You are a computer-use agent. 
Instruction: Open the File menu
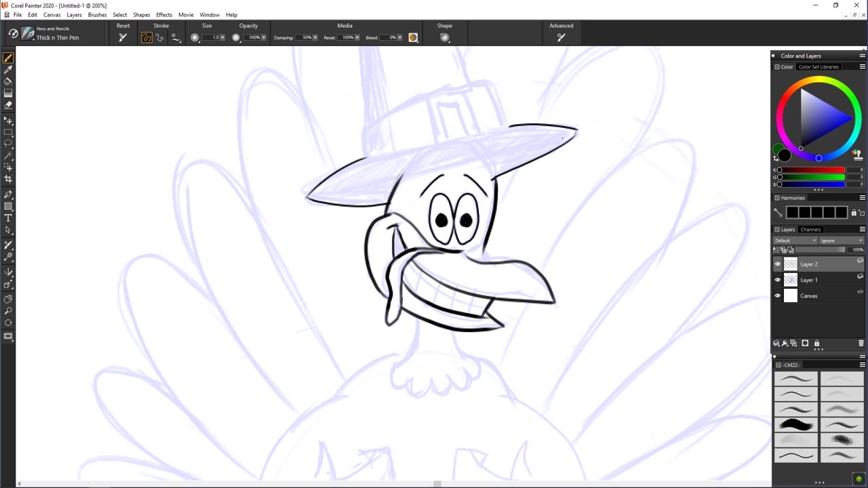coord(18,15)
